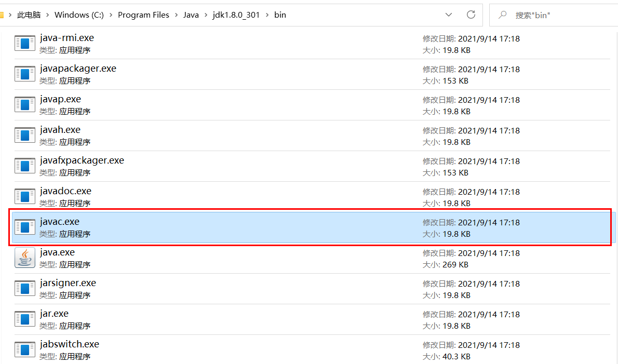Image resolution: width=618 pixels, height=364 pixels.
Task: Select the javac.exe file name
Action: tap(60, 222)
